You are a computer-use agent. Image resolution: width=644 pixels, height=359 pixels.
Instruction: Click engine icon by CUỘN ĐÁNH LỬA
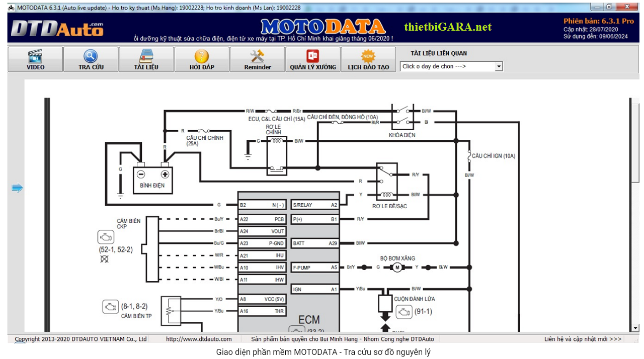(403, 312)
